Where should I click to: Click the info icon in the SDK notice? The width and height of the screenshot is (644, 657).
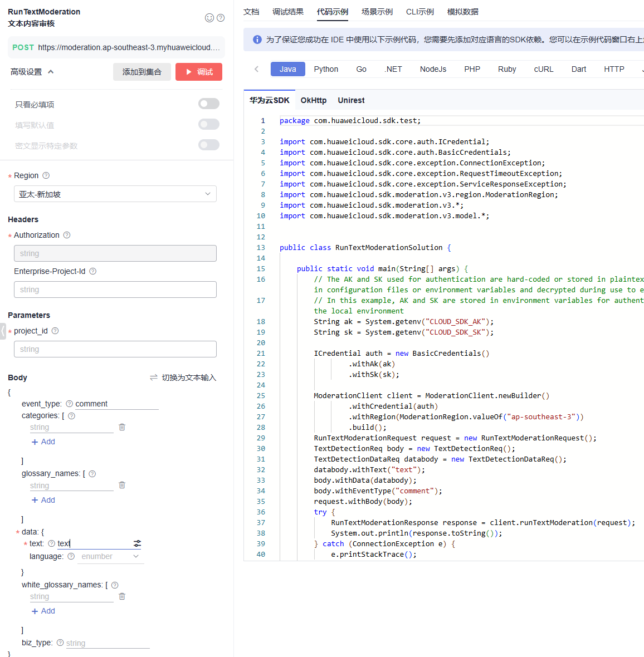(257, 40)
